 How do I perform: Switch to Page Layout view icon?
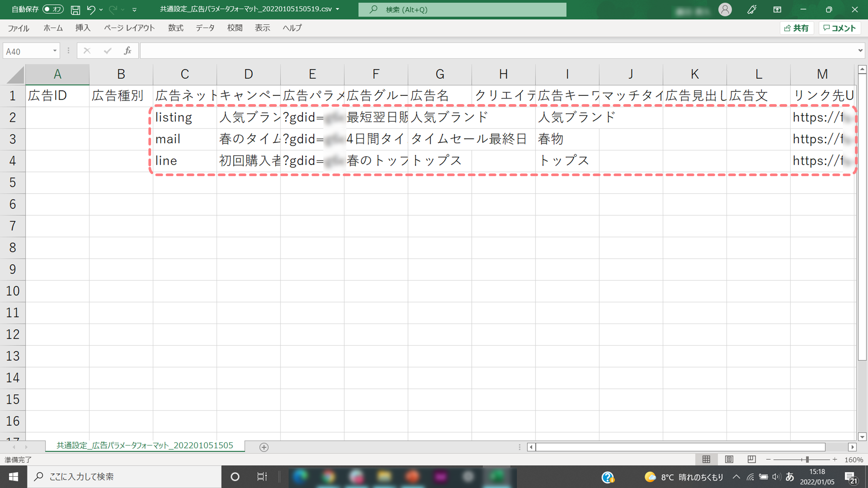click(729, 459)
